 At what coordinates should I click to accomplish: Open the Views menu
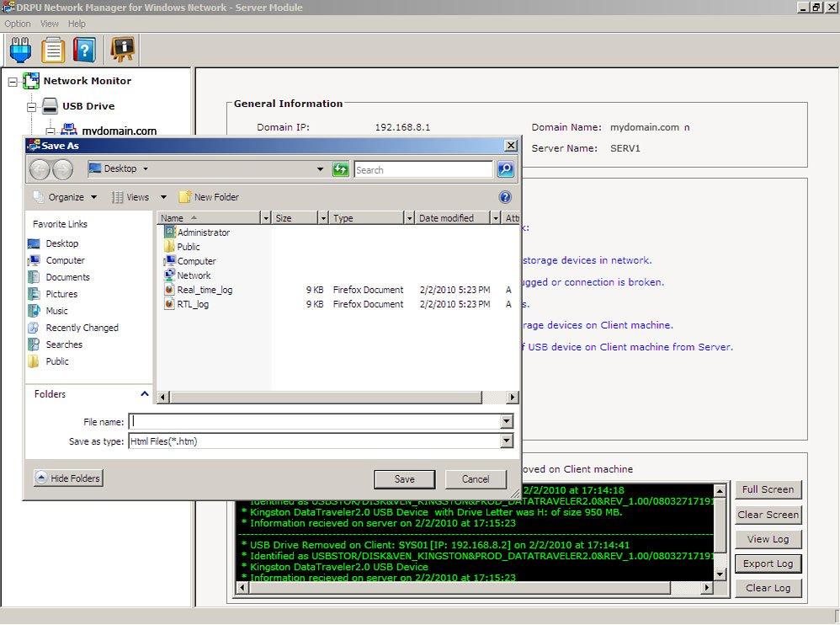click(x=131, y=197)
